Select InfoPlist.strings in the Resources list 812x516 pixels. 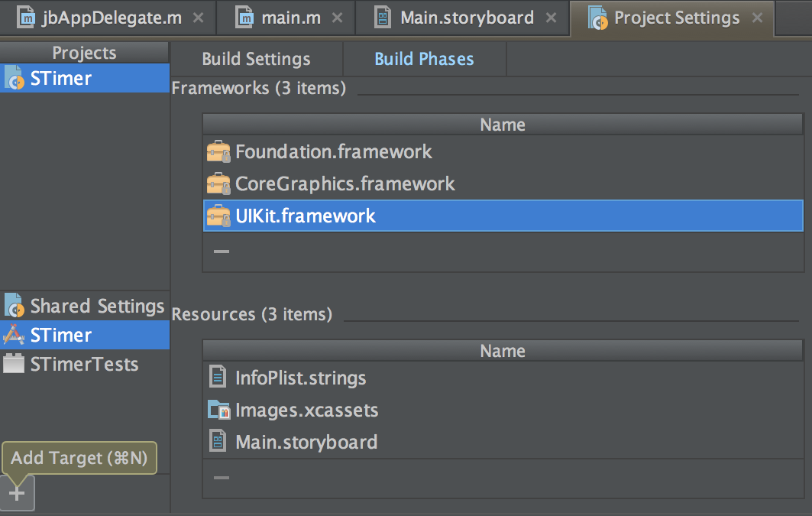tap(299, 377)
